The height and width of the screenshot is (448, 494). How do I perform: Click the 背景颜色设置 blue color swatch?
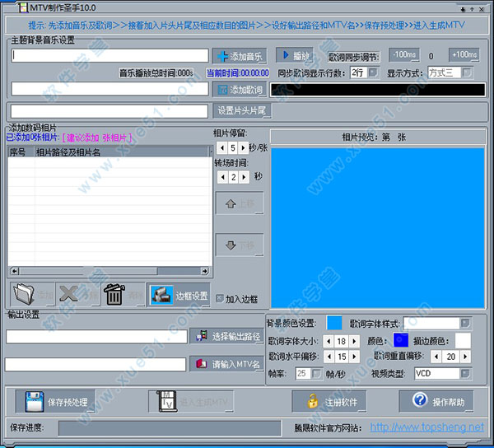point(333,323)
